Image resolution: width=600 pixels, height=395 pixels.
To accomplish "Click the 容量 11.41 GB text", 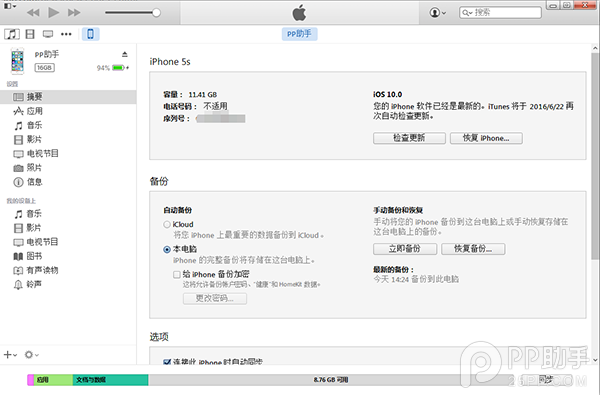I will [x=190, y=95].
